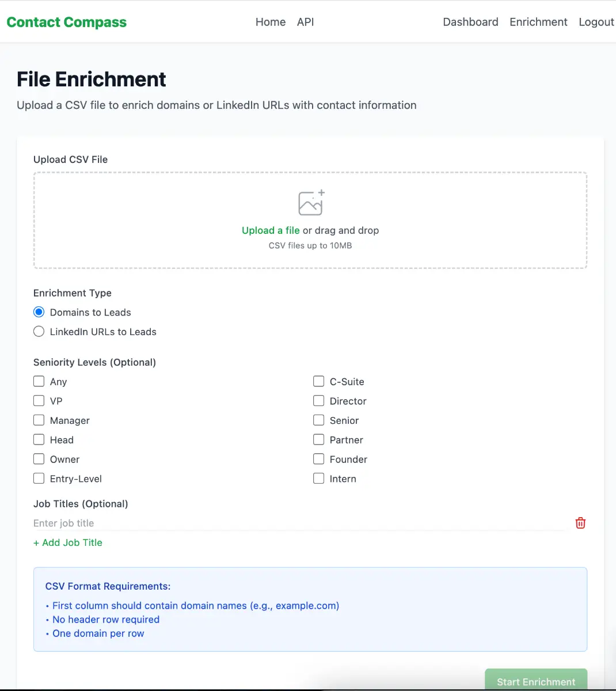Select the Domains to Leads radio option

tap(39, 312)
